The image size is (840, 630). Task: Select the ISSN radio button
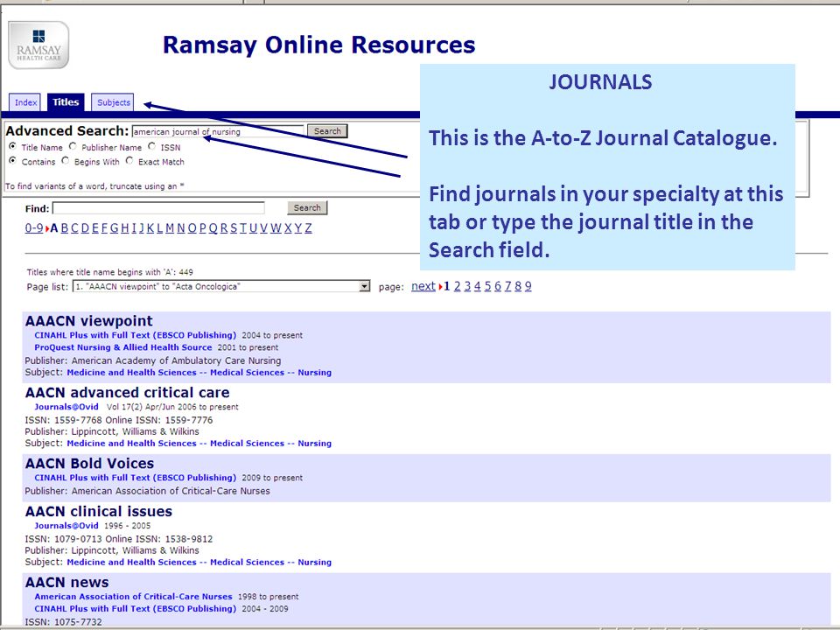tap(151, 146)
